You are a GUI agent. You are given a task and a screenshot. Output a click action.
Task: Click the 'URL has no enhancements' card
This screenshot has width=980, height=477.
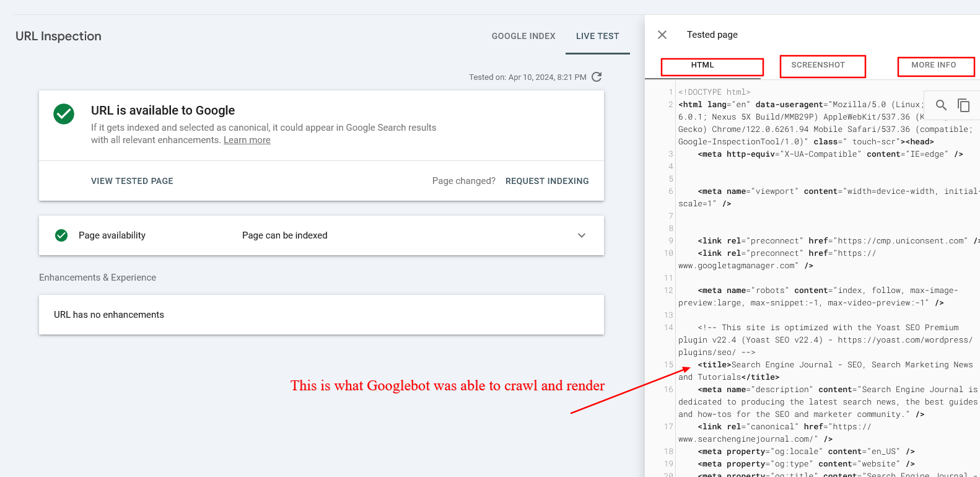pyautogui.click(x=322, y=315)
